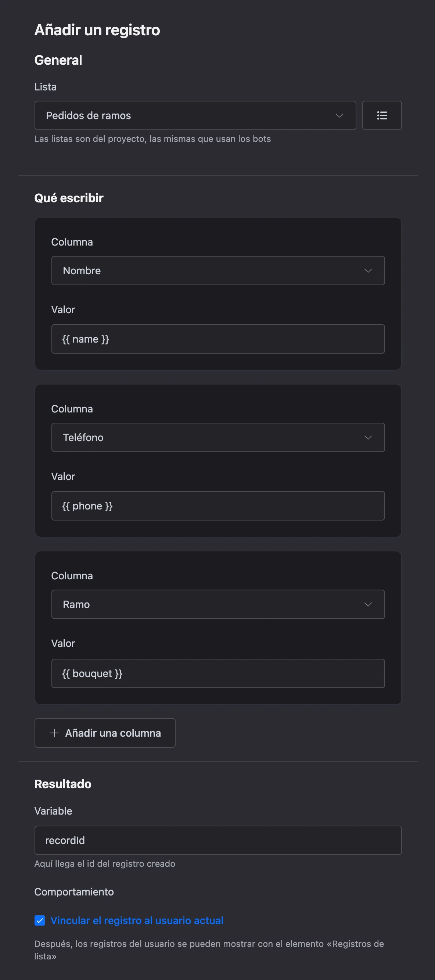Click the Vincular el registro al usuario actual label
The image size is (435, 980).
click(137, 920)
